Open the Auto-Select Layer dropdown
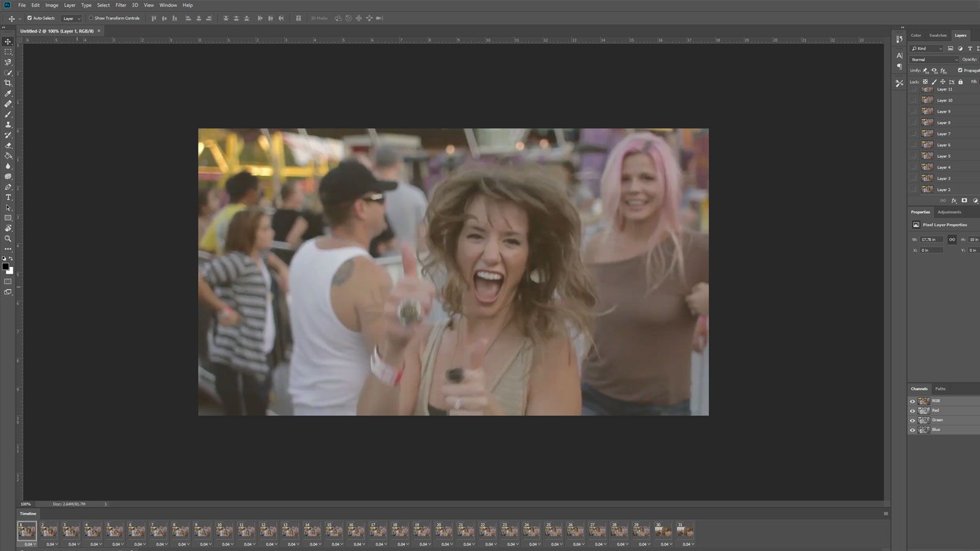The image size is (980, 551). pyautogui.click(x=71, y=18)
